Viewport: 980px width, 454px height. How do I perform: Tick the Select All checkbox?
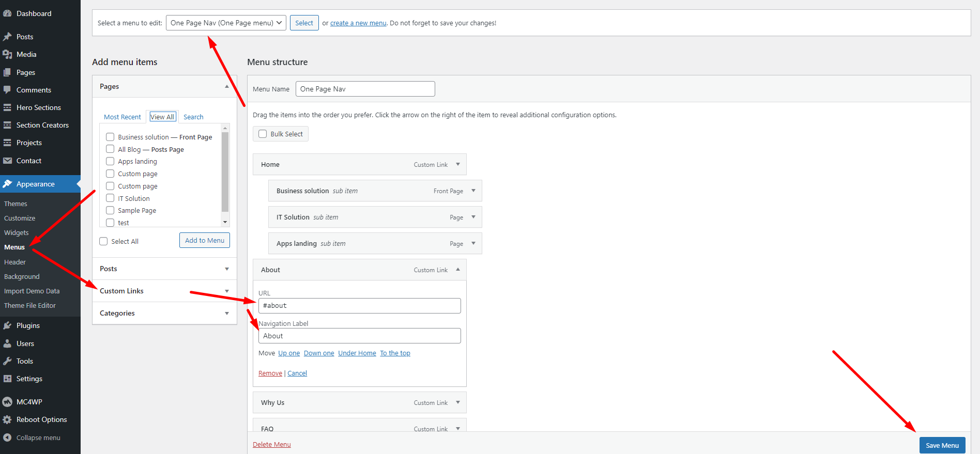point(103,241)
